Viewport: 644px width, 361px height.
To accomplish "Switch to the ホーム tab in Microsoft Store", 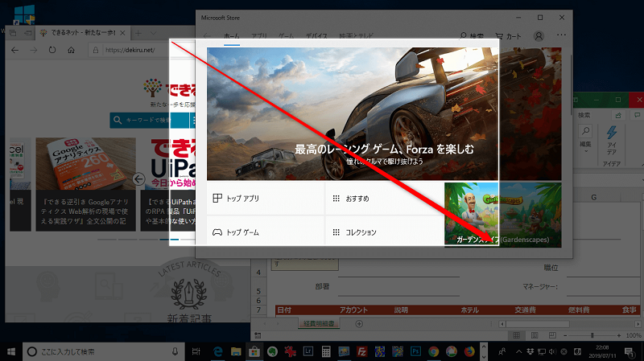I will pyautogui.click(x=231, y=37).
